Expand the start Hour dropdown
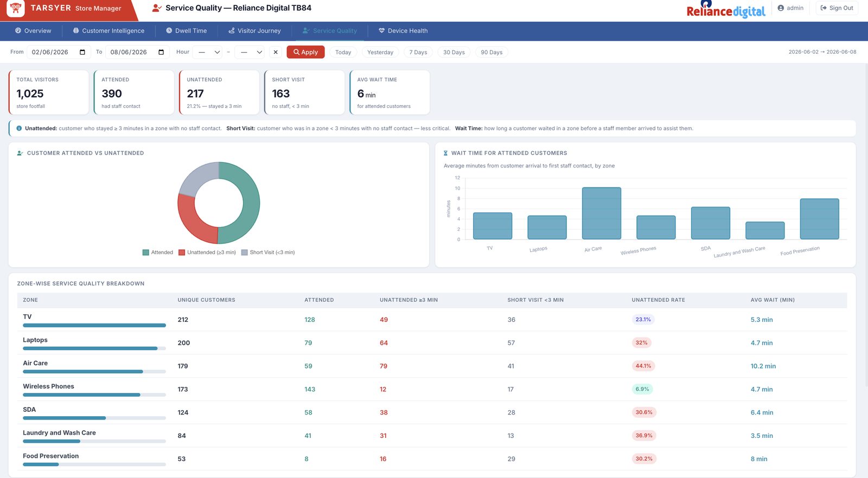868x478 pixels. 208,53
